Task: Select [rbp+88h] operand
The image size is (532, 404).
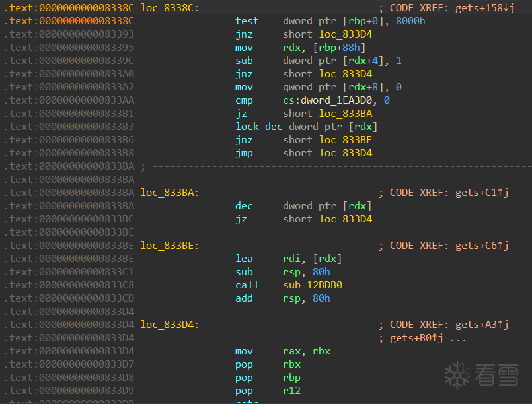Action: 339,48
